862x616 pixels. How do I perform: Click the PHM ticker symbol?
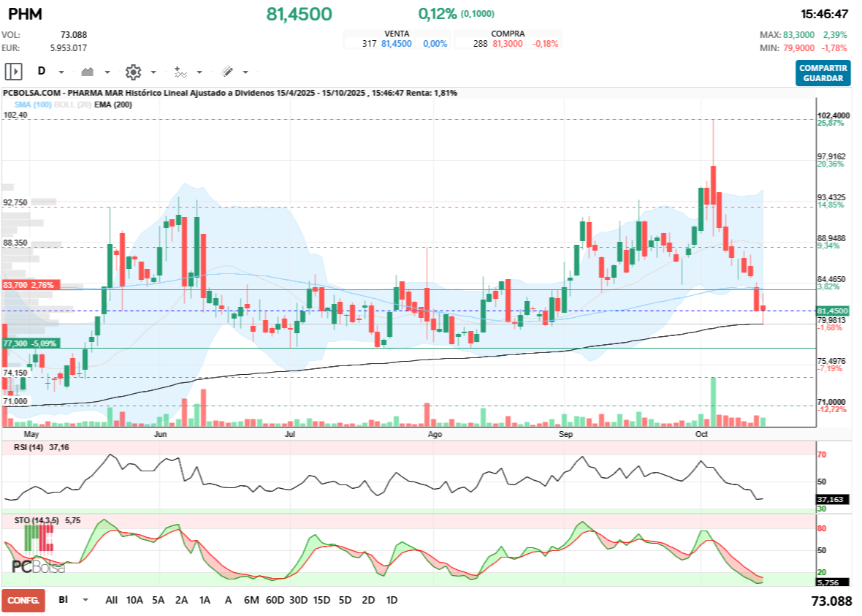pos(26,14)
